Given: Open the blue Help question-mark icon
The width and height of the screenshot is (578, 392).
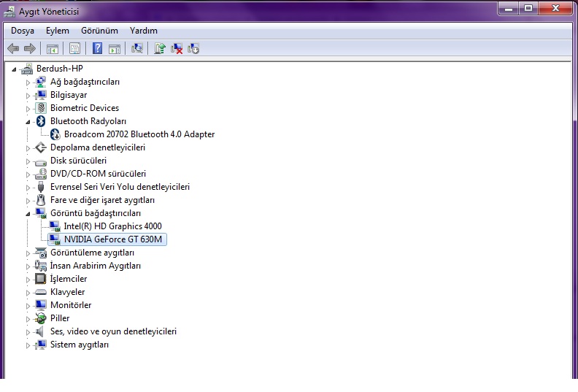Looking at the screenshot, I should (x=97, y=48).
